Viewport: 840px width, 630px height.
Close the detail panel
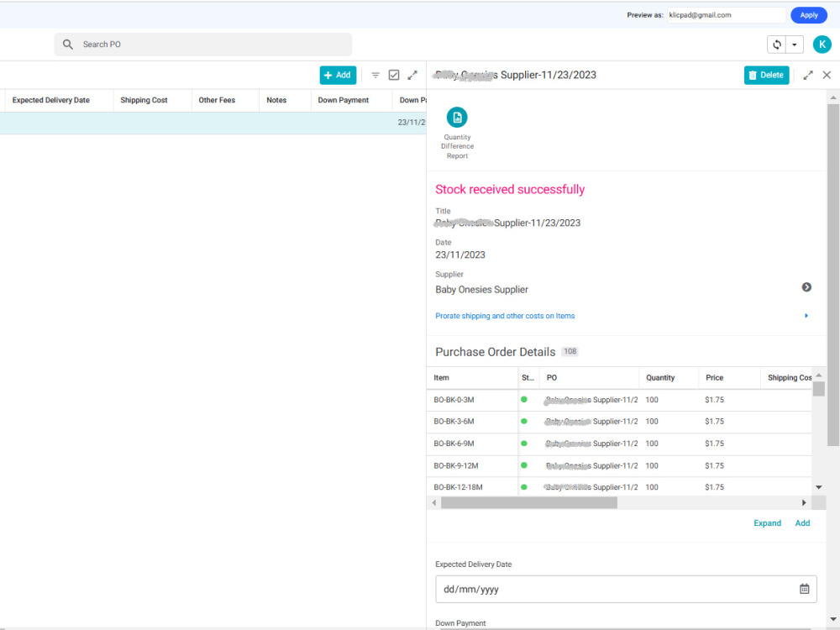pos(827,75)
